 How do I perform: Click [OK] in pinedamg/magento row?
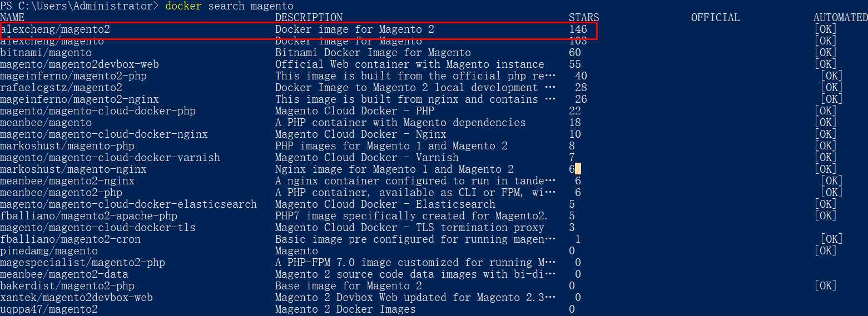click(825, 251)
